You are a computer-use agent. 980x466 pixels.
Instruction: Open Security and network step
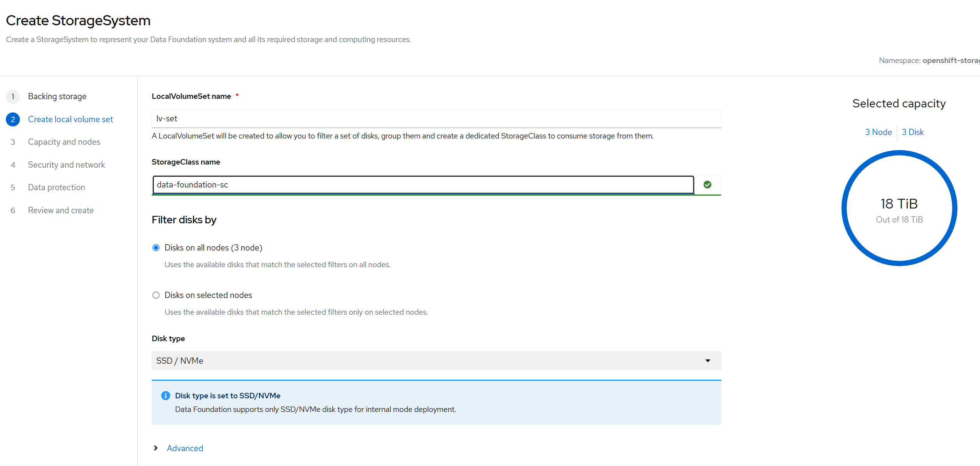coord(67,165)
